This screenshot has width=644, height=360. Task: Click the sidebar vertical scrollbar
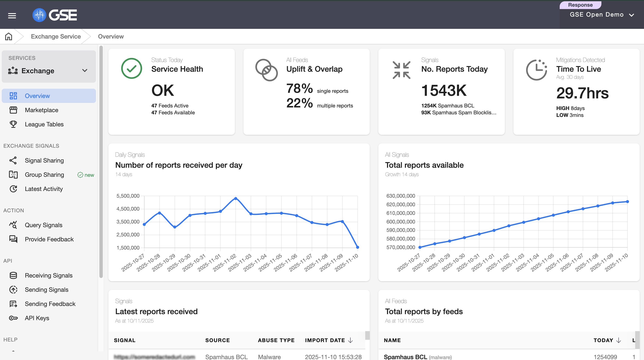101,162
